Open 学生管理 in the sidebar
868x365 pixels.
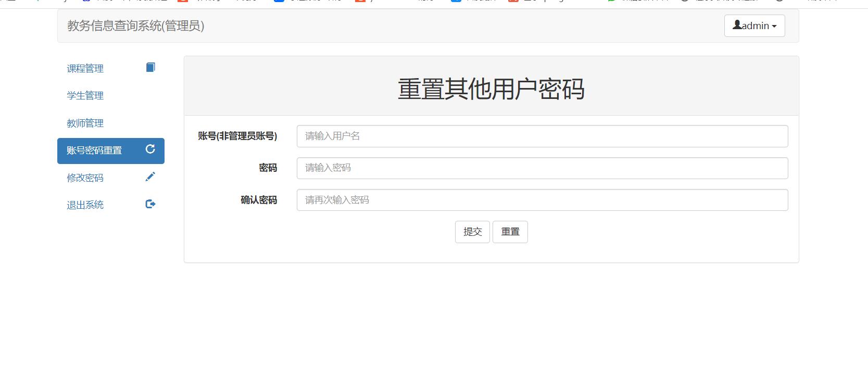click(111, 95)
